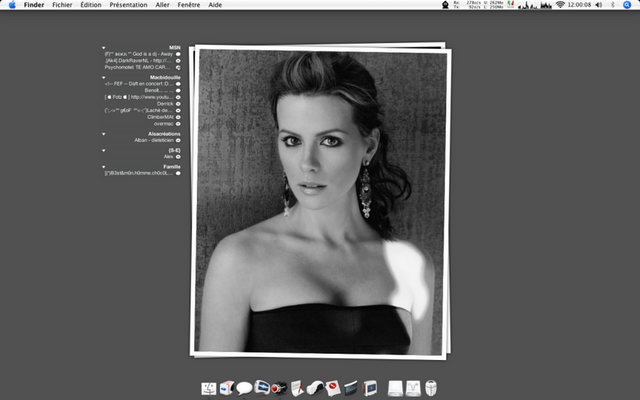Collapse the MSN contact group
The image size is (640, 400).
click(103, 47)
